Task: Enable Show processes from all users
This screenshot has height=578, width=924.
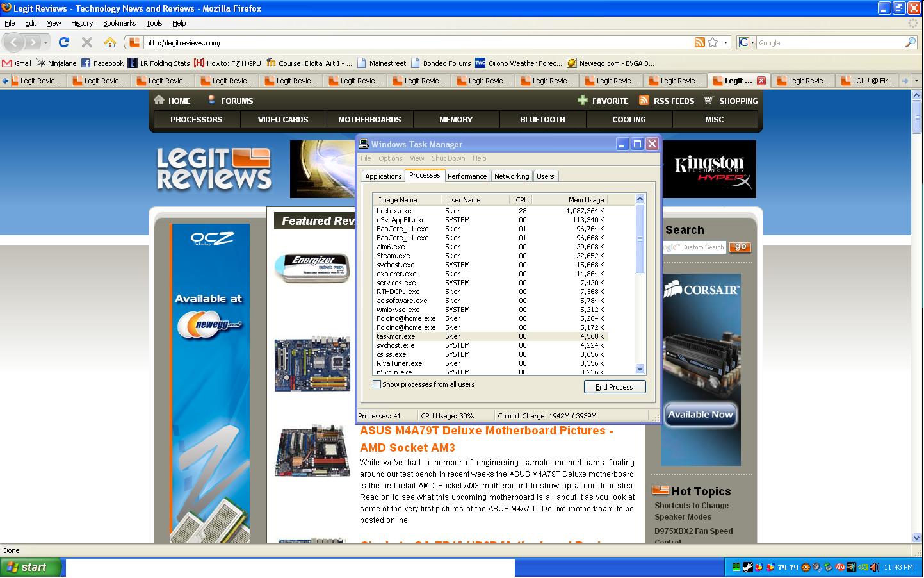Action: click(x=377, y=384)
